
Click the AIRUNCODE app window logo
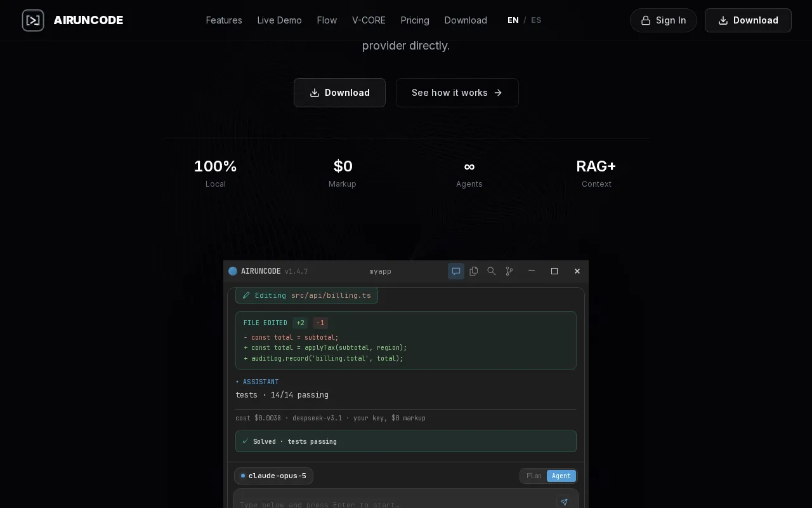tap(233, 271)
